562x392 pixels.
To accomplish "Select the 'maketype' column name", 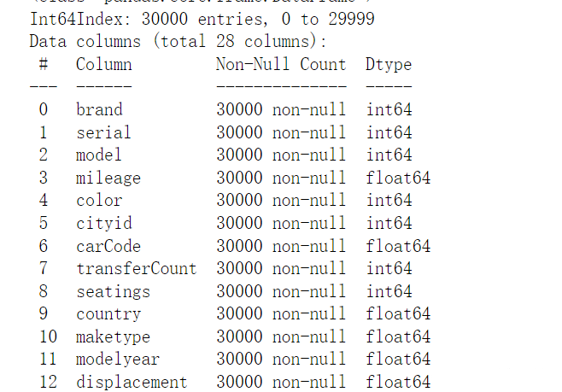I will coord(113,336).
